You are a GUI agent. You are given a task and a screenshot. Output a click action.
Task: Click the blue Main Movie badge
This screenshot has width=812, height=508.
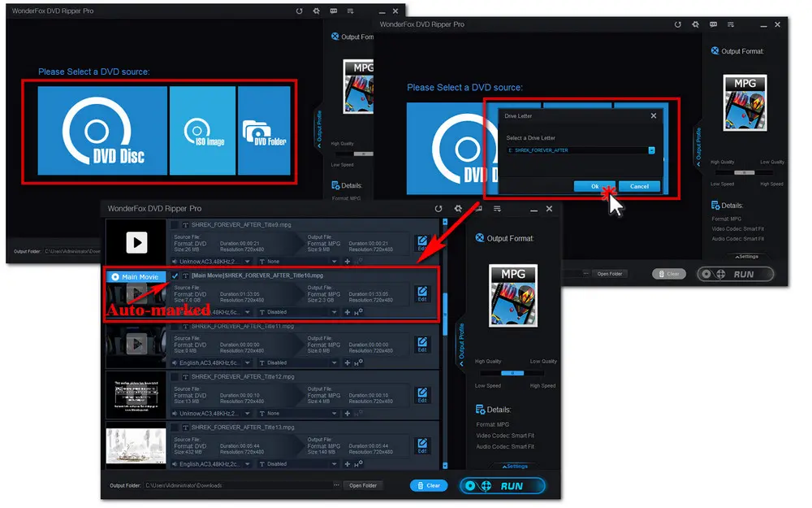coord(136,277)
